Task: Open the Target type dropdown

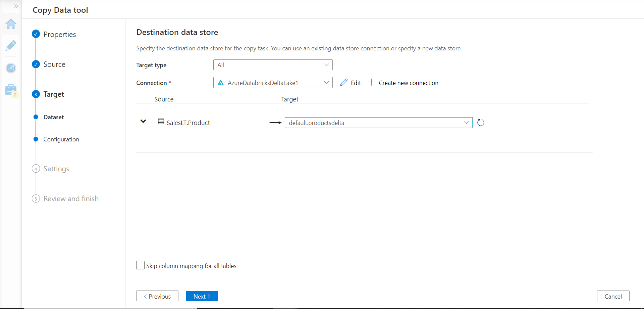Action: (273, 65)
